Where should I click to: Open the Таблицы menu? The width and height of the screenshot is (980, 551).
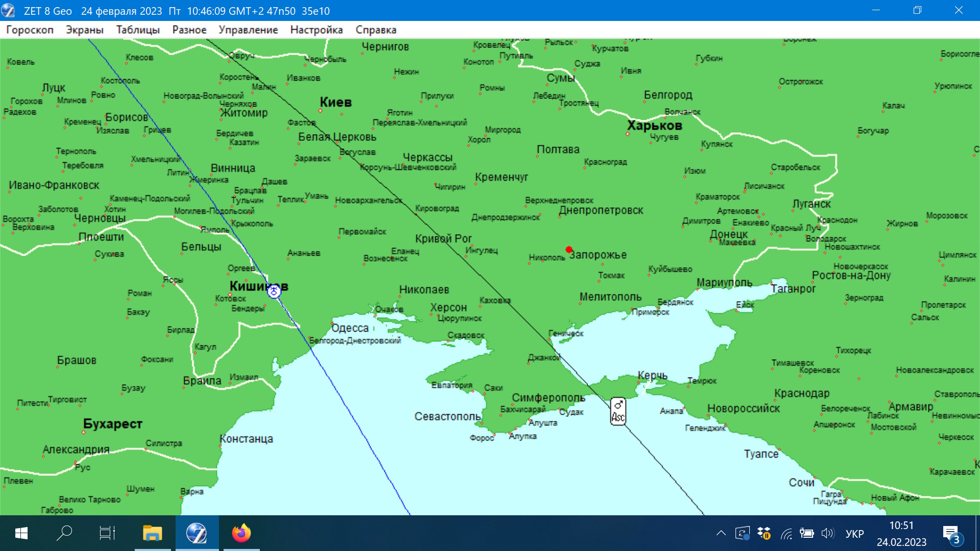[x=138, y=30]
